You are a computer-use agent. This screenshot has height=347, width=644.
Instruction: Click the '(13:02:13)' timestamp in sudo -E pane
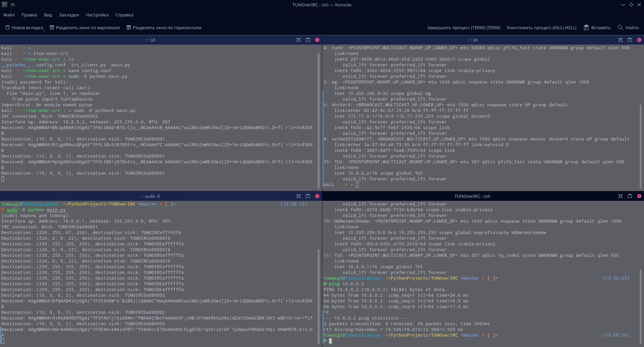click(x=294, y=204)
